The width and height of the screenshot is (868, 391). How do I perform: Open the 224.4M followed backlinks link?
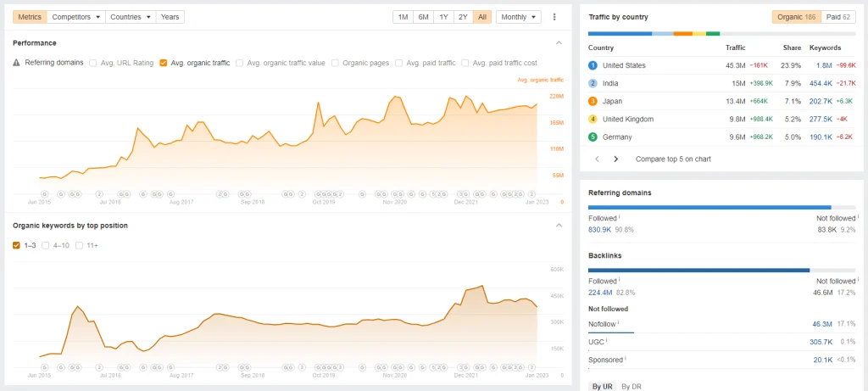coord(600,293)
